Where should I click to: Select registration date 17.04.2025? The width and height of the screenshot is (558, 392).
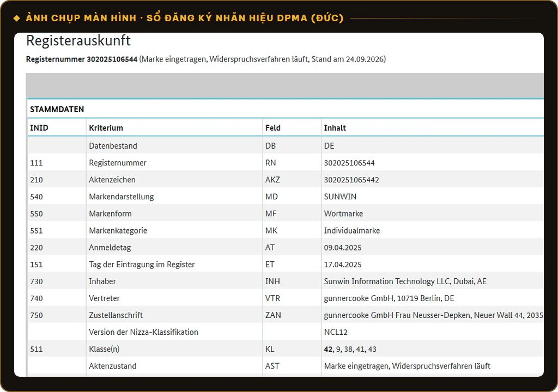click(x=343, y=265)
